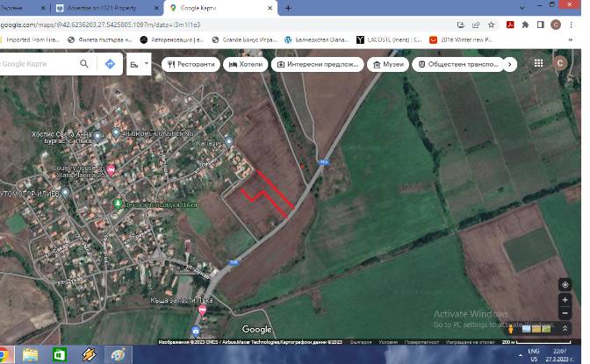Show more category chips with arrow
The width and height of the screenshot is (590, 364).
pyautogui.click(x=509, y=64)
